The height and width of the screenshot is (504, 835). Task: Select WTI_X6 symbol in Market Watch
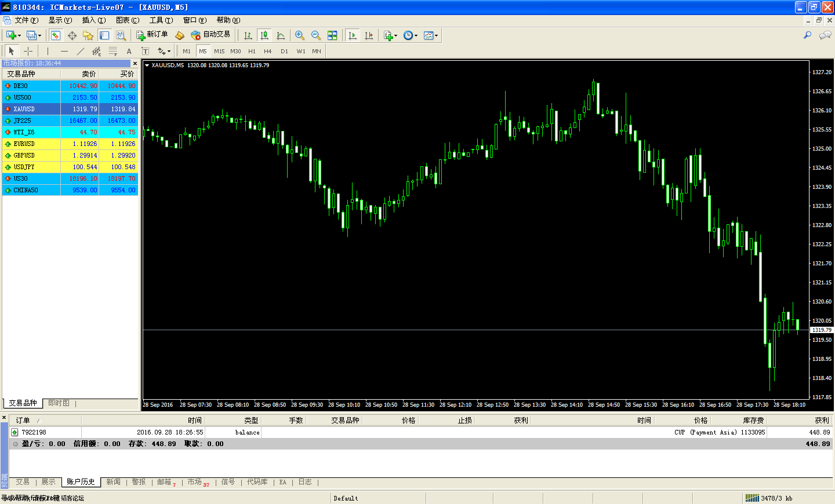(x=24, y=132)
